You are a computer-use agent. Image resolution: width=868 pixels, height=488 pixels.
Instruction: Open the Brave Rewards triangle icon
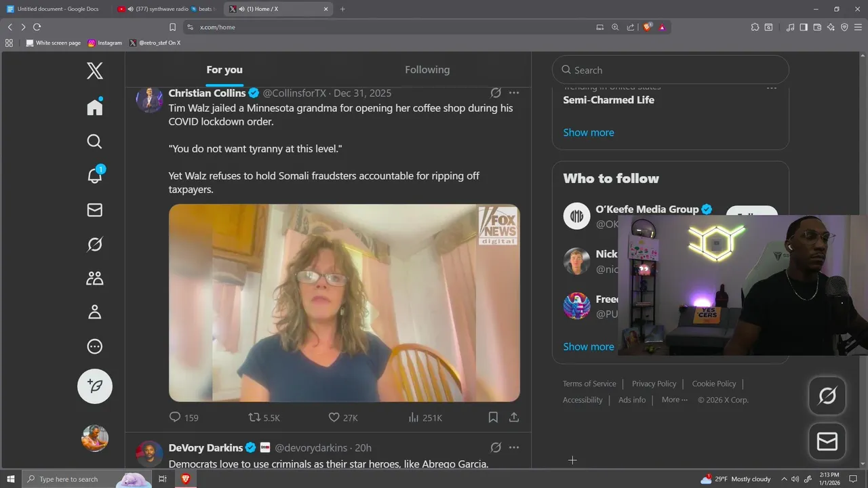662,27
